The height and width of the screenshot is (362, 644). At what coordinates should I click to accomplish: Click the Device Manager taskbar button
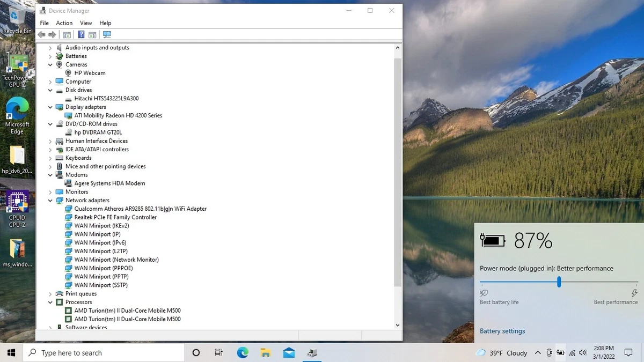tap(312, 353)
